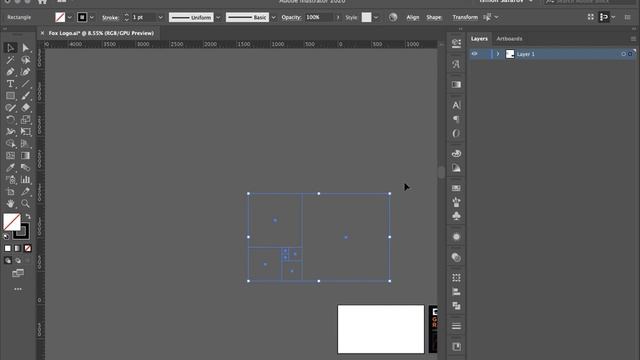
Task: Select the Blend tool
Action: click(25, 167)
